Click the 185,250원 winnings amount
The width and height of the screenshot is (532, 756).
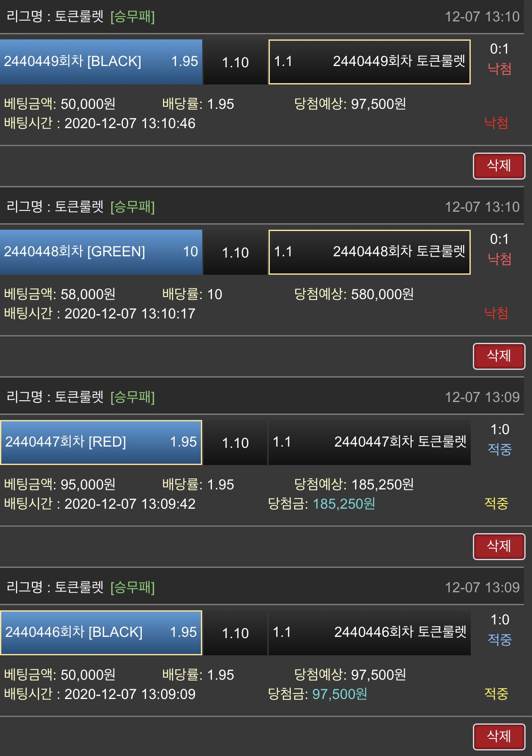click(344, 504)
